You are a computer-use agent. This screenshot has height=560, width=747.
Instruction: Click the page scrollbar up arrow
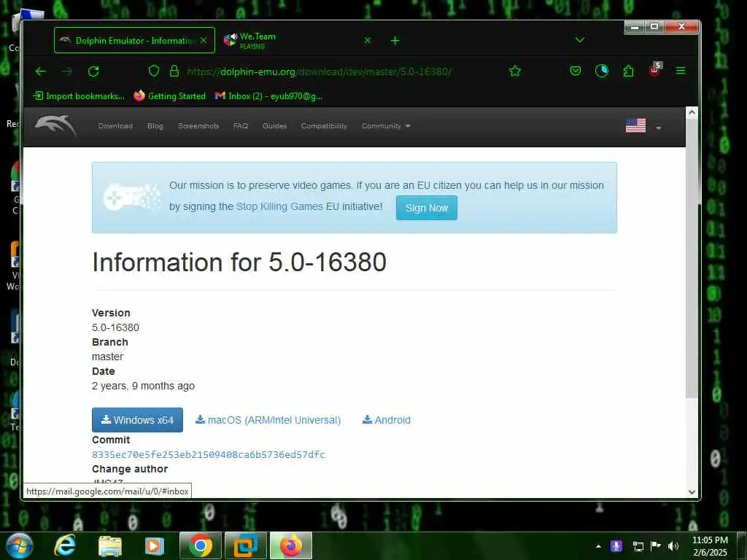[692, 113]
